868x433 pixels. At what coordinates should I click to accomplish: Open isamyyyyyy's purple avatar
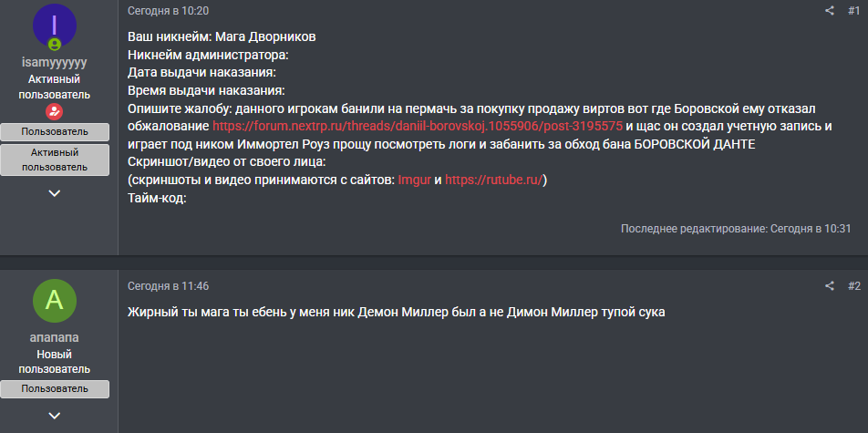pos(55,26)
